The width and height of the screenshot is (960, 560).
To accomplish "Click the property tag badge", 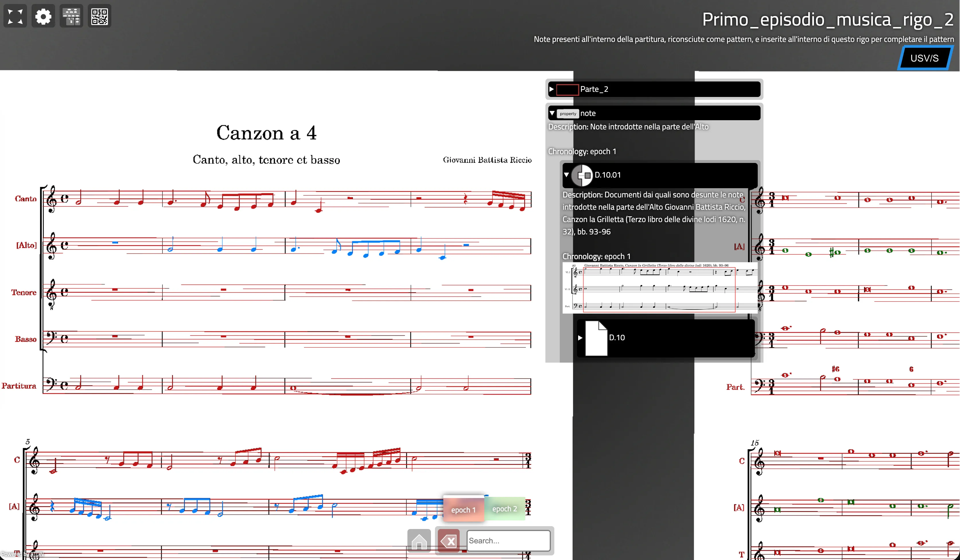I will coord(568,114).
